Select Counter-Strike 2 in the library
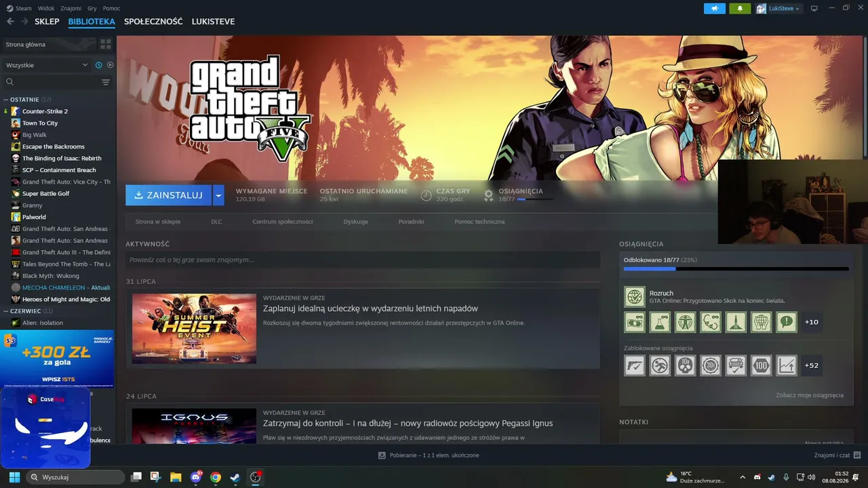The image size is (868, 488). [x=45, y=111]
